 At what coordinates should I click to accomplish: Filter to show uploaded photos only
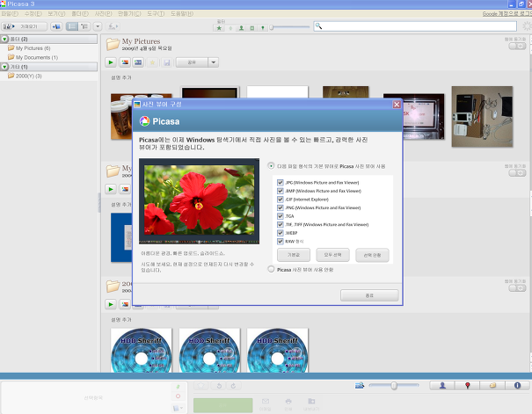(230, 28)
